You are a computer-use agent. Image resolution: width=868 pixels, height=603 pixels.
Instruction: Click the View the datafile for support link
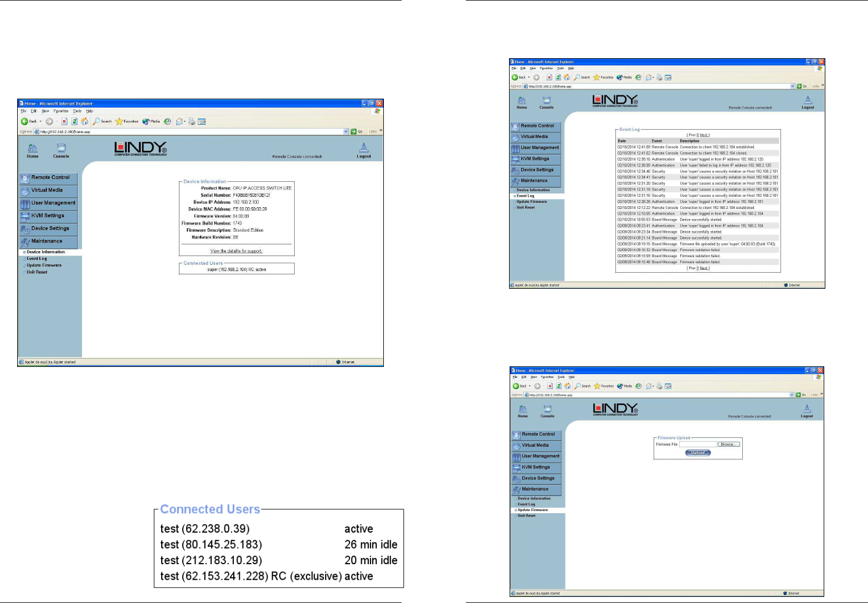coord(236,251)
